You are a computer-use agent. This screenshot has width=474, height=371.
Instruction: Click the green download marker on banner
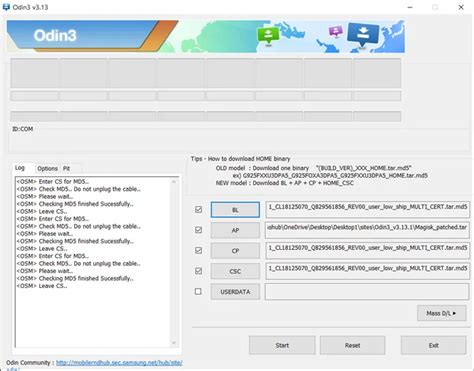[268, 35]
